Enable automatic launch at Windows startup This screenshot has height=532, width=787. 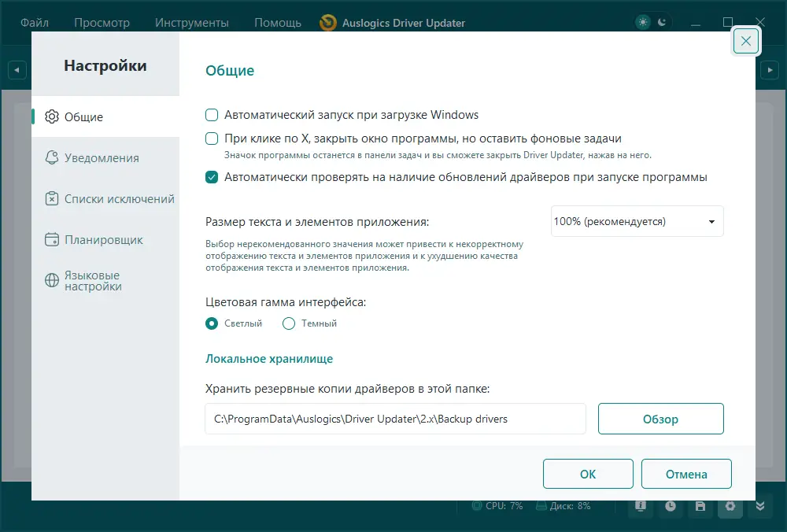pyautogui.click(x=212, y=114)
